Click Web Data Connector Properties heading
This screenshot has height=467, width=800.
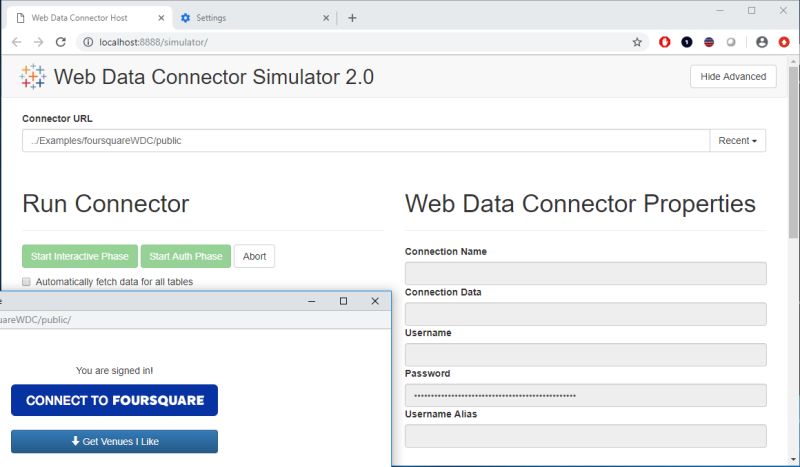[x=580, y=204]
